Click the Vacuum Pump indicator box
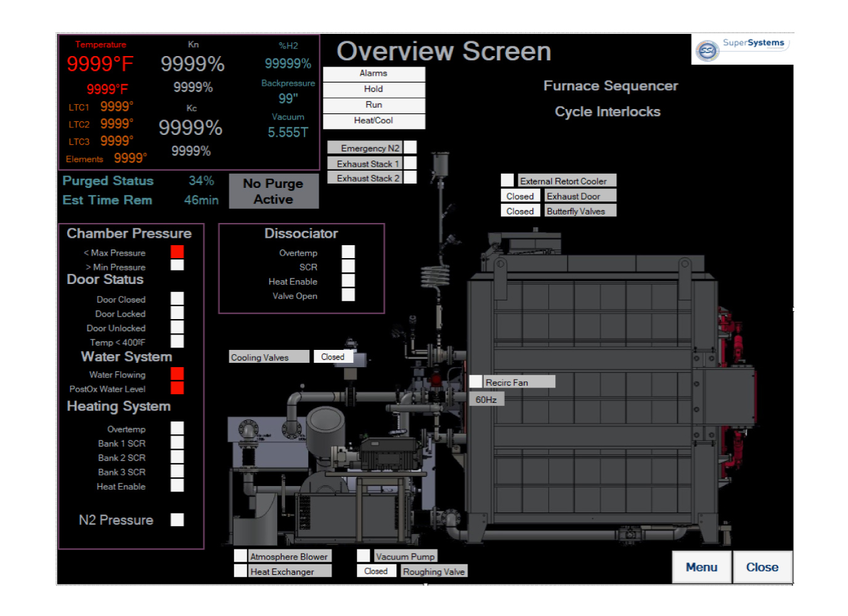 point(364,556)
